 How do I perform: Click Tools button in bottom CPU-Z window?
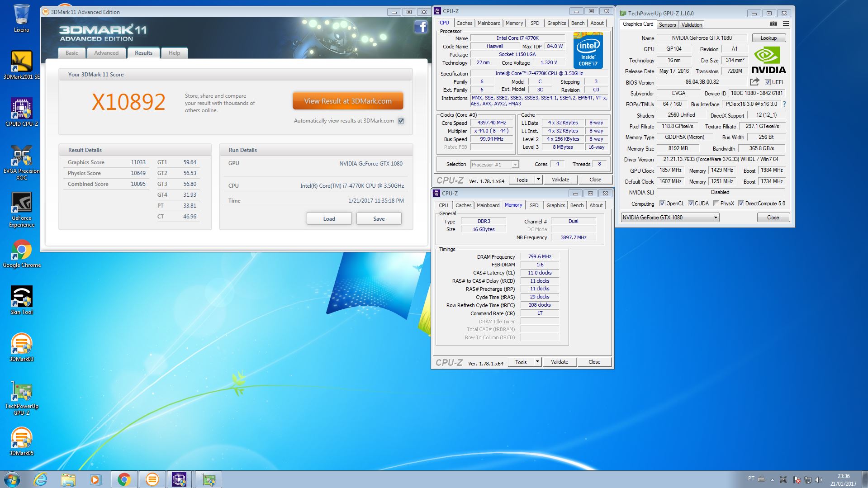click(x=521, y=362)
